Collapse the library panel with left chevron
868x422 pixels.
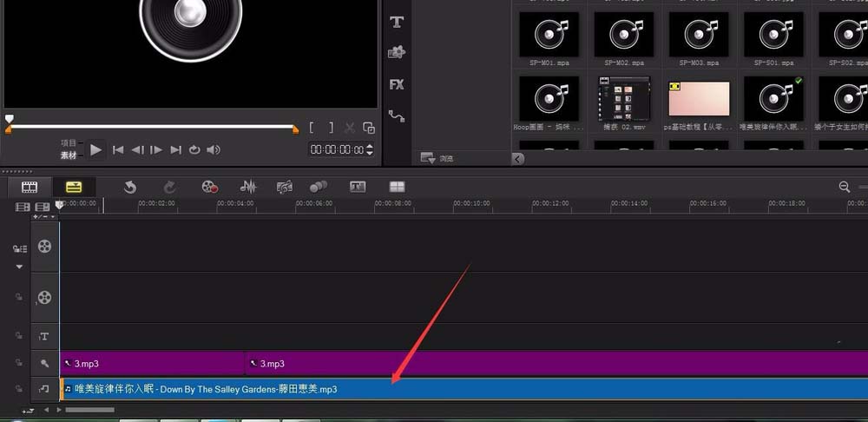pyautogui.click(x=517, y=159)
